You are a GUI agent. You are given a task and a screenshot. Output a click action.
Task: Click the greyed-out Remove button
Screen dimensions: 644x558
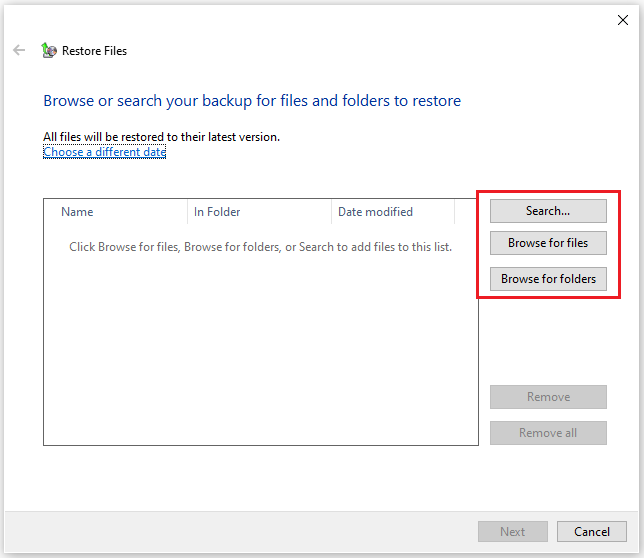548,397
